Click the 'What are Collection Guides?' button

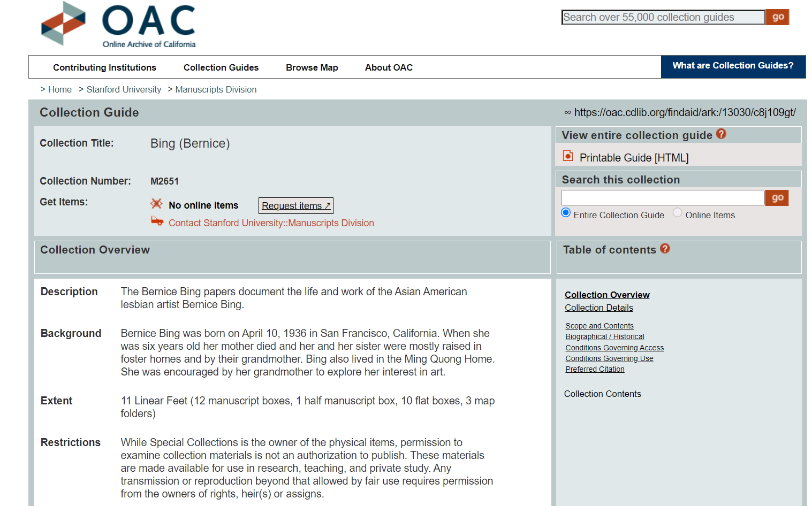pyautogui.click(x=733, y=66)
